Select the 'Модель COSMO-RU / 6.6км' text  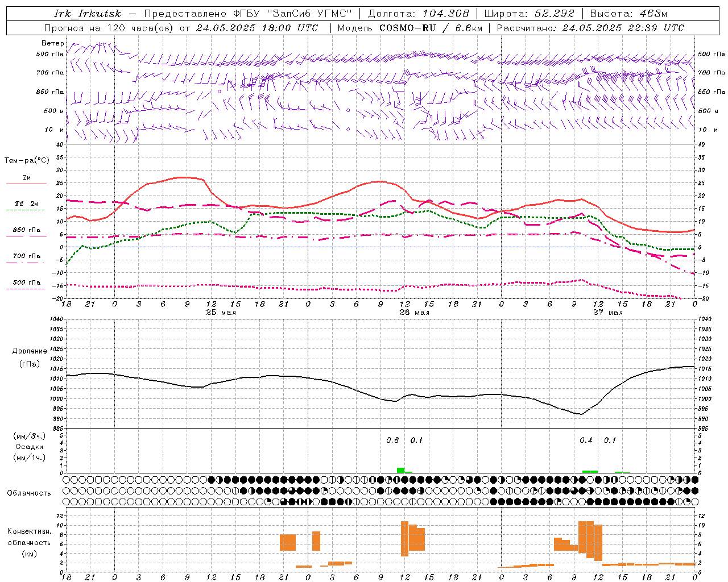pos(410,28)
